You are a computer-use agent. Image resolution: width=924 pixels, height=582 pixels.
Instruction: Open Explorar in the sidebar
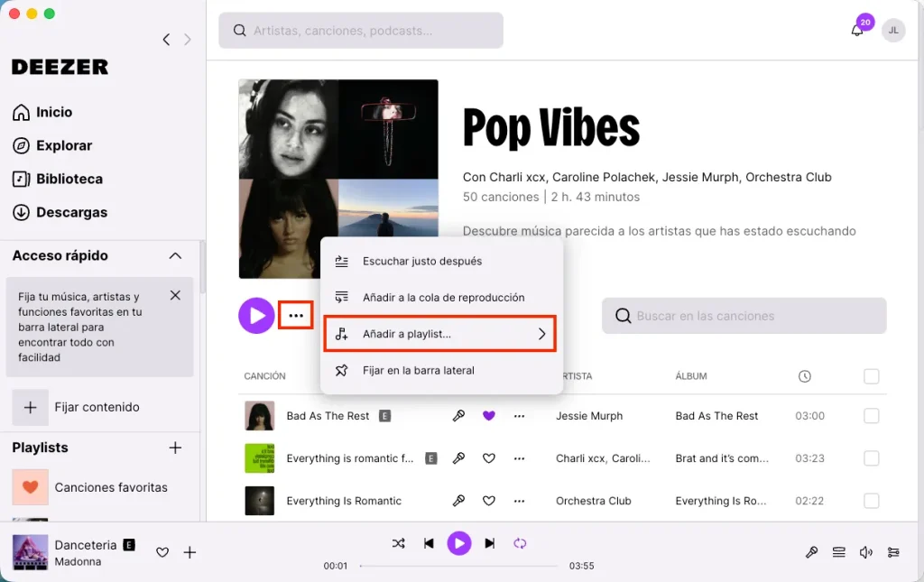pos(52,145)
